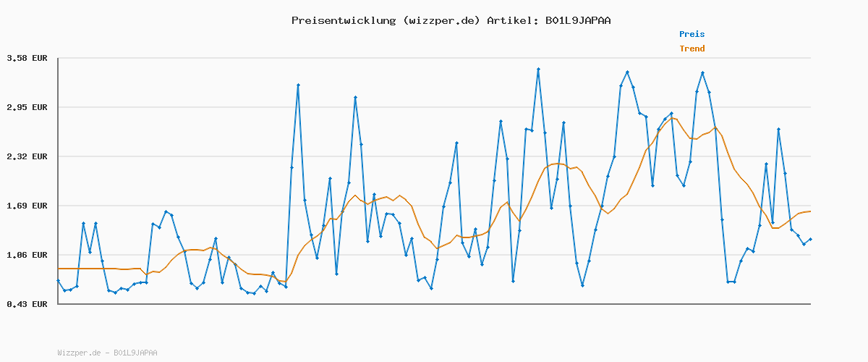
Task: Click the chart title Preisentwicklung
Action: click(343, 20)
